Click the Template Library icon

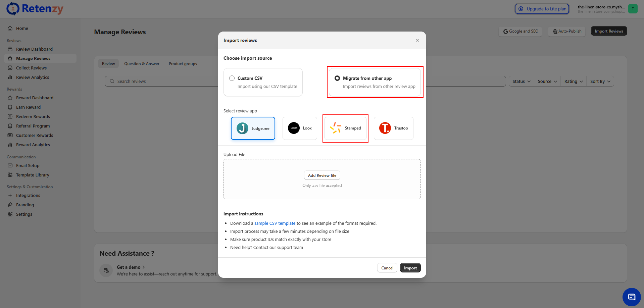[x=10, y=175]
